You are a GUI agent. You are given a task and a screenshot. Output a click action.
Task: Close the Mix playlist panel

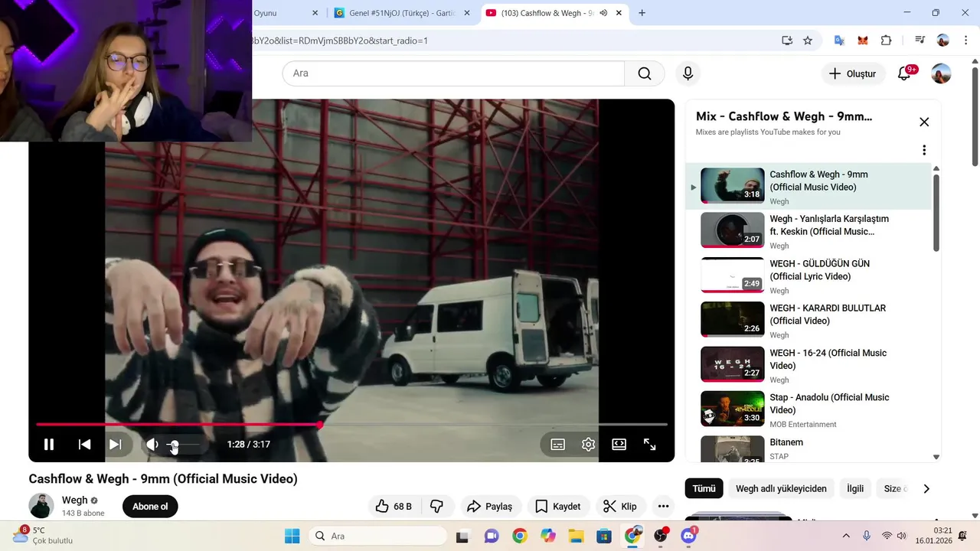[924, 122]
